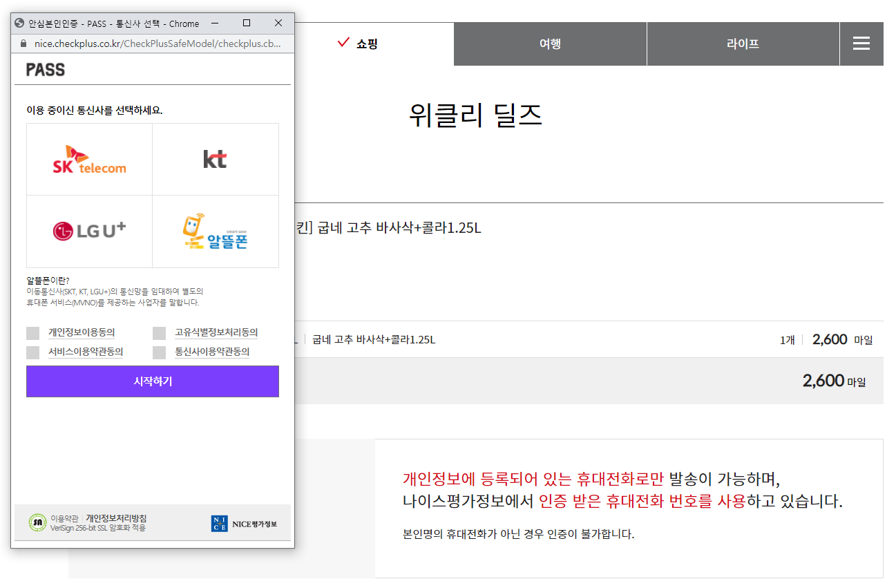
Task: Click the 위클리 딜즈 page heading
Action: (475, 115)
